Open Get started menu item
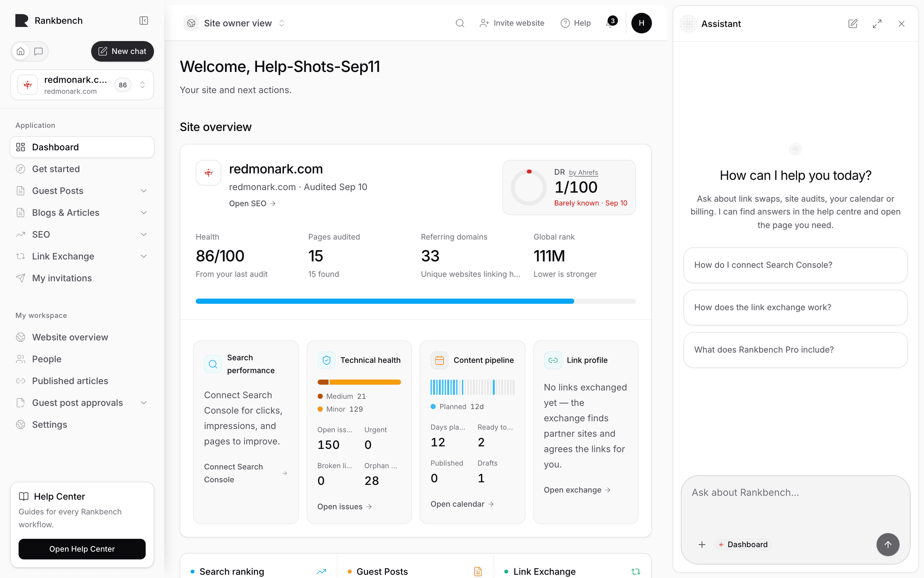The height and width of the screenshot is (578, 924). click(82, 169)
